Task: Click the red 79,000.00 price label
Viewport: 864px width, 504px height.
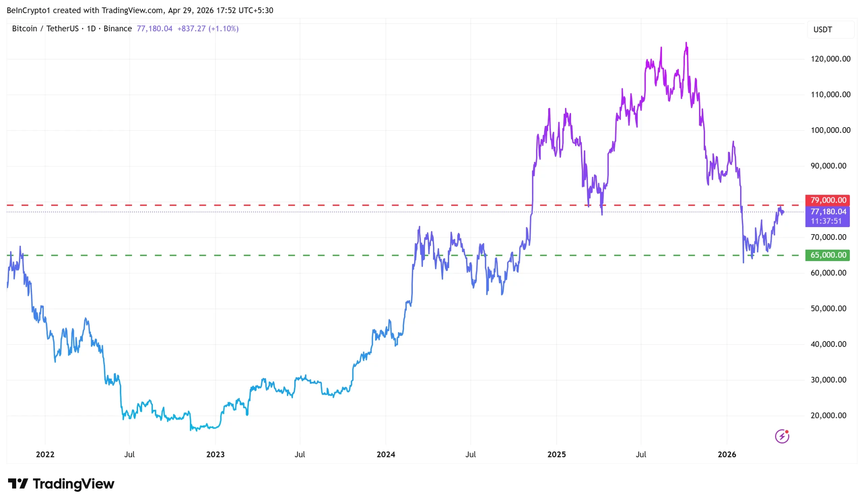Action: pyautogui.click(x=827, y=200)
